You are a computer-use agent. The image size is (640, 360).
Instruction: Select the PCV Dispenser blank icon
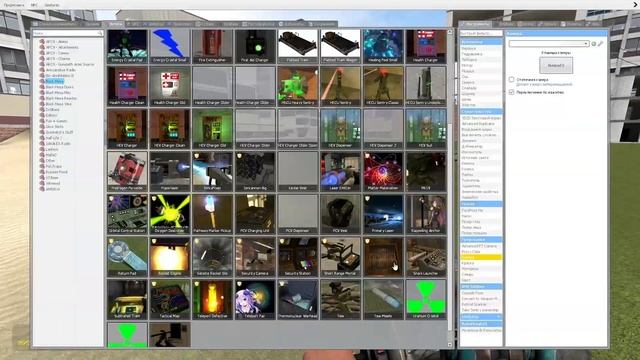coord(298,214)
